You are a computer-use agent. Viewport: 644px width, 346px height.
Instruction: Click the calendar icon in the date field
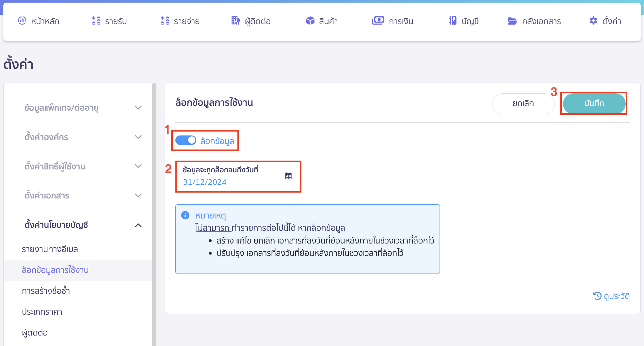click(x=288, y=176)
